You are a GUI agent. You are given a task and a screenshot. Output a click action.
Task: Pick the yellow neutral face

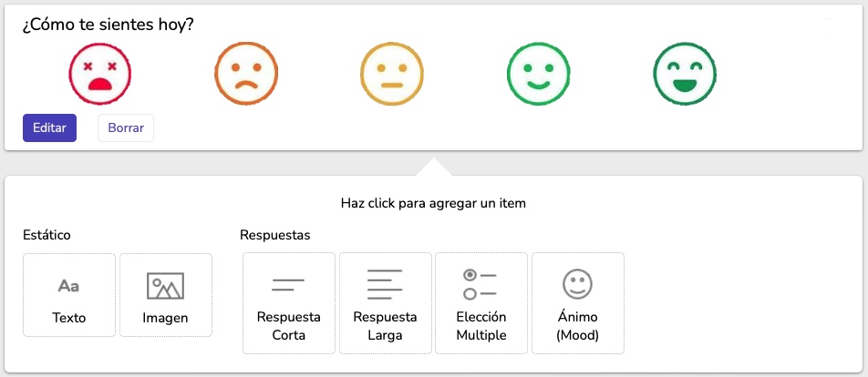point(392,75)
